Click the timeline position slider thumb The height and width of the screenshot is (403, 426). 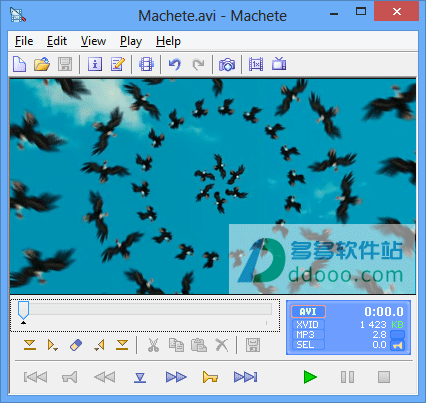pos(23,310)
